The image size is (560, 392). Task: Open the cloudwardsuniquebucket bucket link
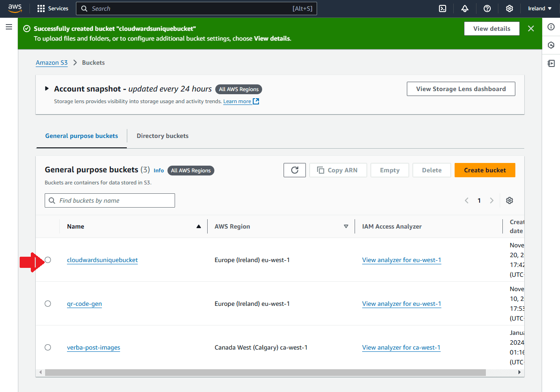point(102,260)
